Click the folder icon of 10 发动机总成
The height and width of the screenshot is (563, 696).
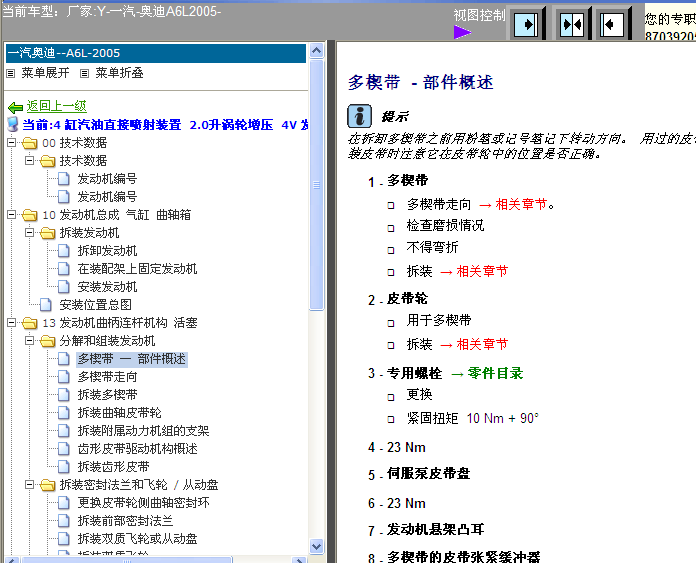[x=30, y=215]
